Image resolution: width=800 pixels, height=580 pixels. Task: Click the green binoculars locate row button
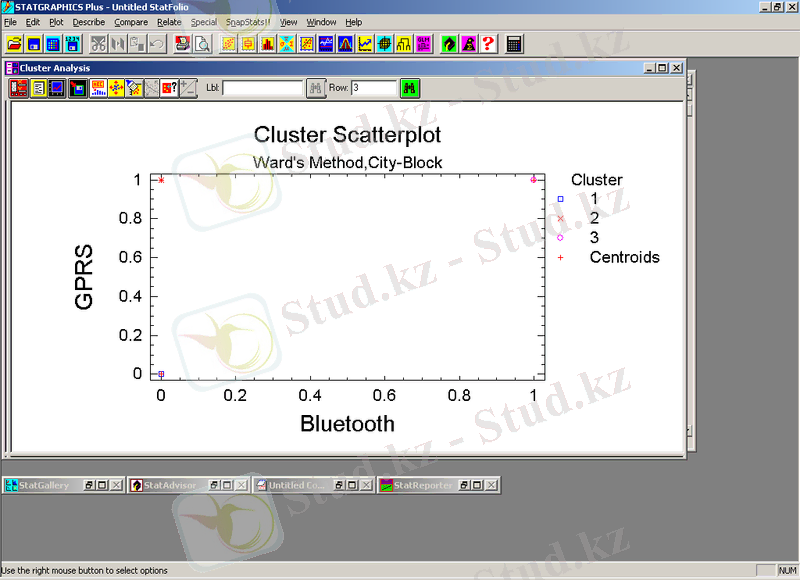tap(410, 88)
